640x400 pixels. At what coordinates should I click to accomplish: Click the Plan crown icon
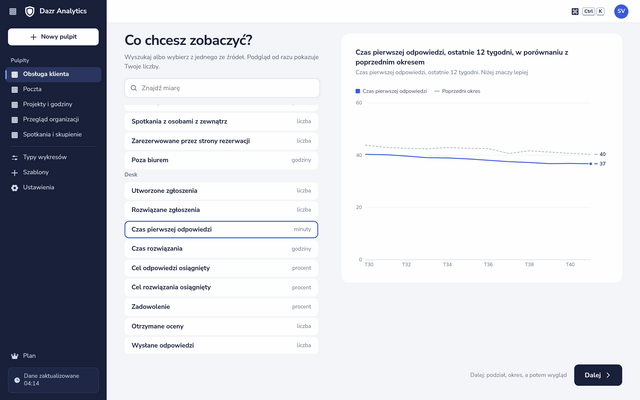click(15, 356)
